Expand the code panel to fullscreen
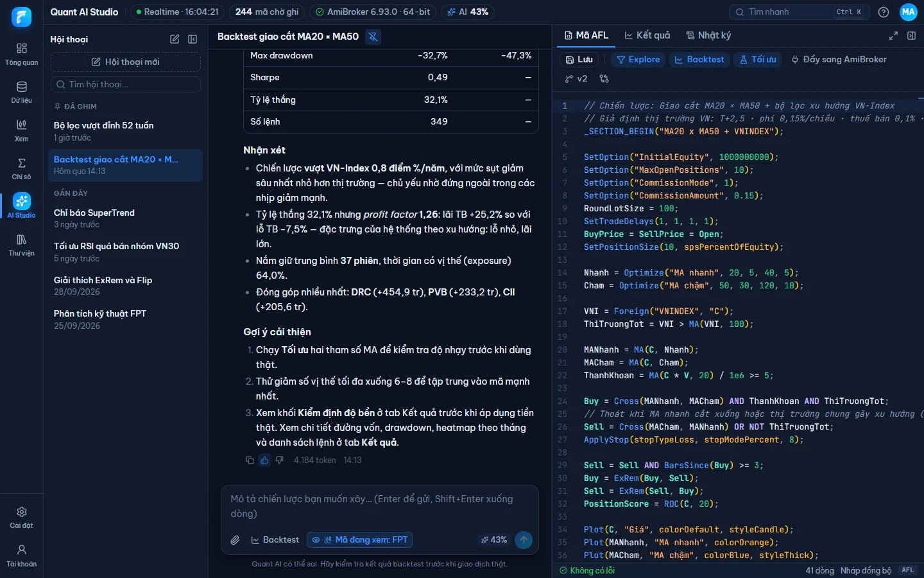This screenshot has height=578, width=924. (x=893, y=36)
